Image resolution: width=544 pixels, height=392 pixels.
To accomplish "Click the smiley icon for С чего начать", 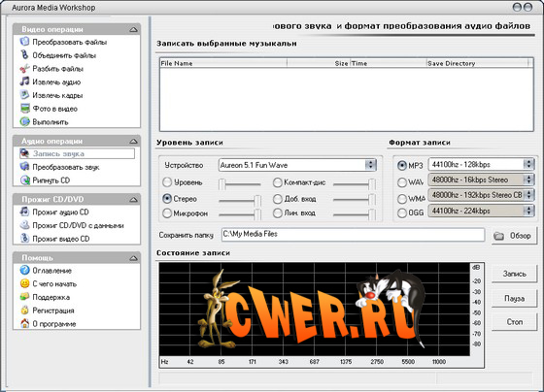I will [24, 283].
